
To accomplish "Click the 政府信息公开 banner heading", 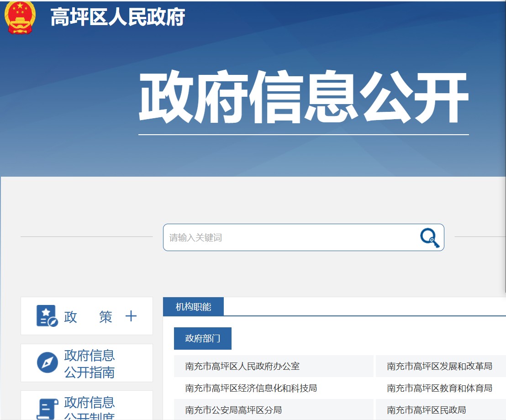I will 304,97.
